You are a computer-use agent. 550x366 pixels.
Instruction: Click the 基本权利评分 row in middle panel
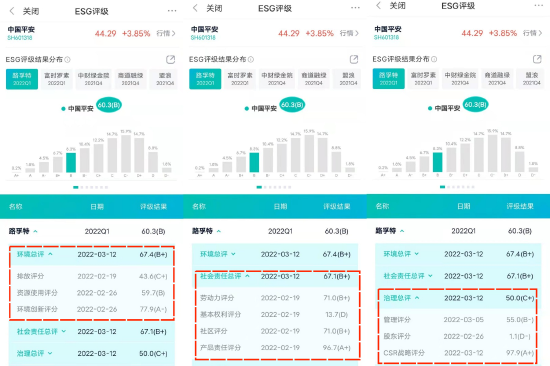click(x=275, y=314)
